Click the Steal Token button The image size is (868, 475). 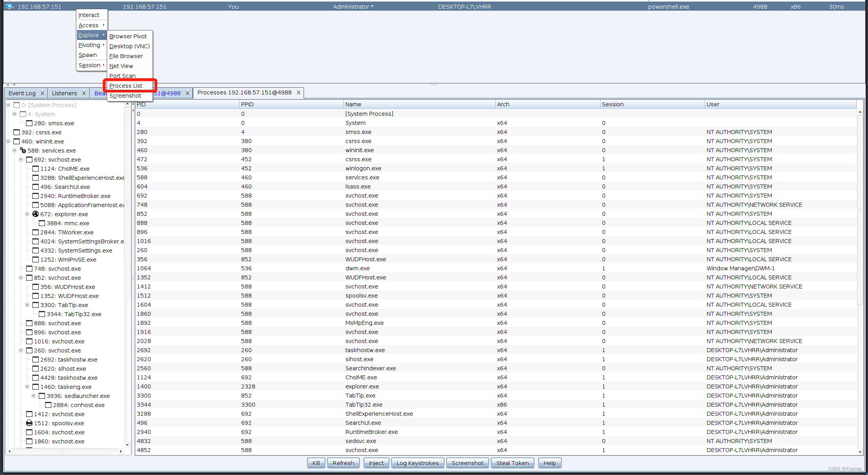tap(512, 463)
